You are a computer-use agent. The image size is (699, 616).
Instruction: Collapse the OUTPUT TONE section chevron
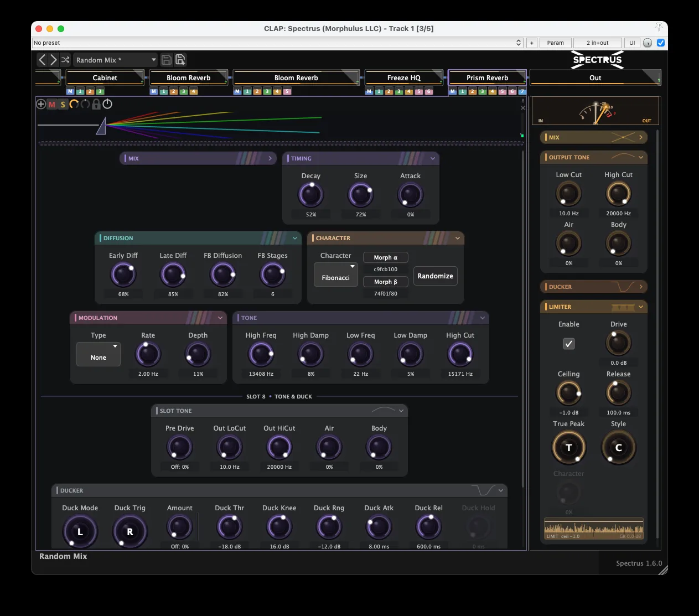point(641,157)
